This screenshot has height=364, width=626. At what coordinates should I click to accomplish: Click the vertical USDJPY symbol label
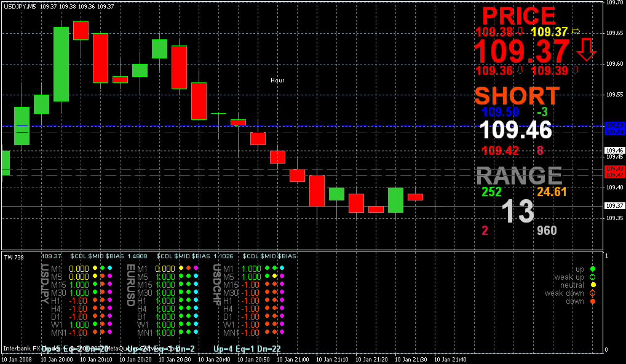(45, 285)
